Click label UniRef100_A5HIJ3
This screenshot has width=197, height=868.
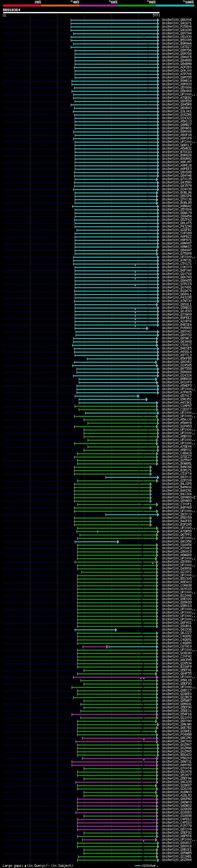pos(176,122)
